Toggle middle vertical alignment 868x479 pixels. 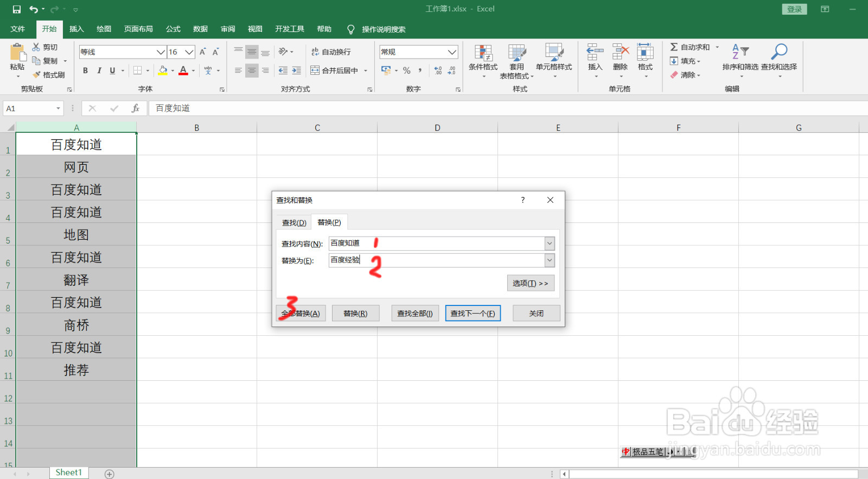(x=252, y=52)
